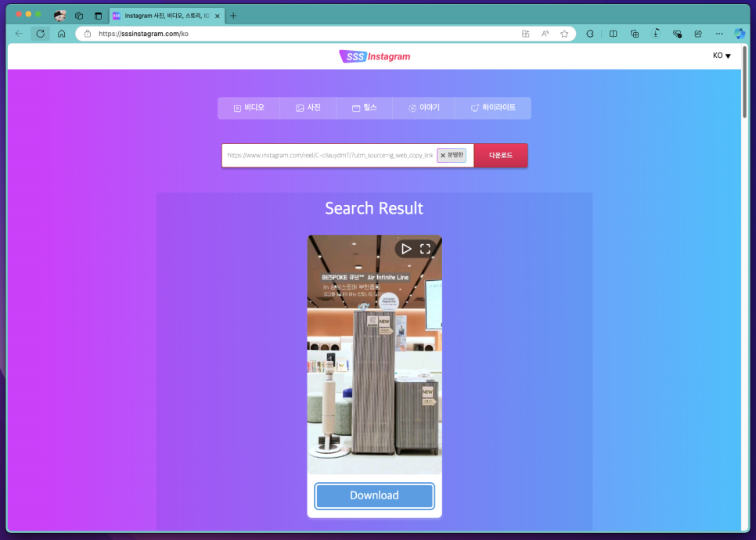The height and width of the screenshot is (540, 756).
Task: Play the video preview
Action: click(406, 249)
